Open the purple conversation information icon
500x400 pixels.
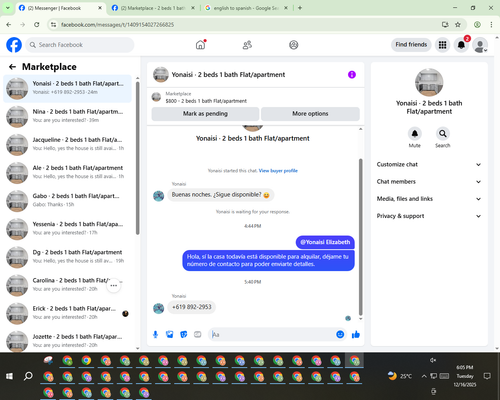[352, 75]
